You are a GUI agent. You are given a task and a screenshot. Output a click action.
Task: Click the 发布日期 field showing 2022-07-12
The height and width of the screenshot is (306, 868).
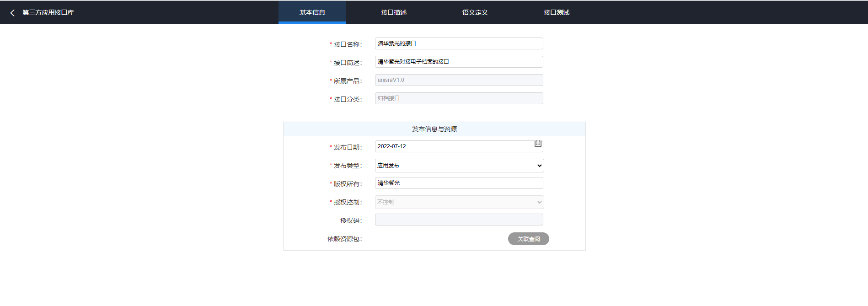click(x=453, y=146)
